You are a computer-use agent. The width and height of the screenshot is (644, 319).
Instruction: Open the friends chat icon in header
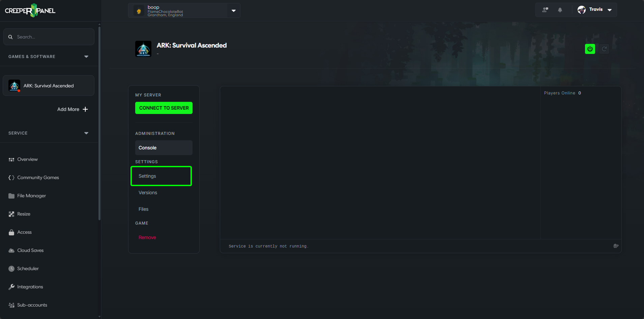[x=545, y=10]
